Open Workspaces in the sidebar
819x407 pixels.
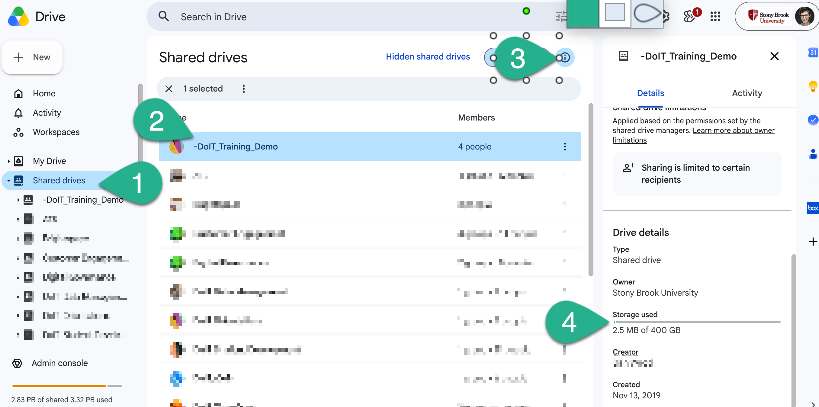(x=56, y=132)
